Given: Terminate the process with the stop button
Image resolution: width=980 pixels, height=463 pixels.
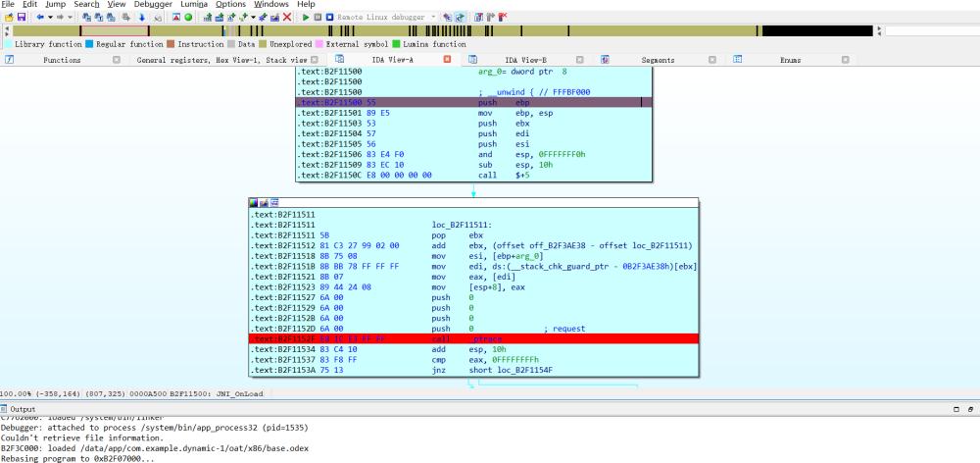Looking at the screenshot, I should point(329,18).
